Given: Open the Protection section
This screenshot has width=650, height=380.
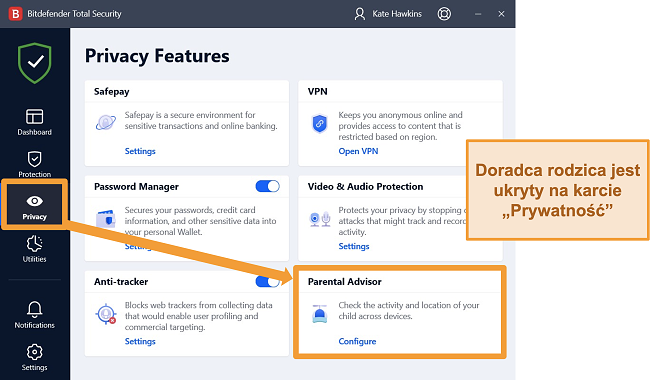Looking at the screenshot, I should click(34, 165).
